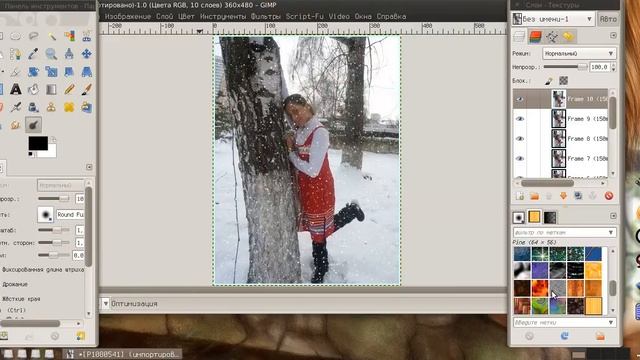
Task: Click the 'Авто' button
Action: coord(608,19)
